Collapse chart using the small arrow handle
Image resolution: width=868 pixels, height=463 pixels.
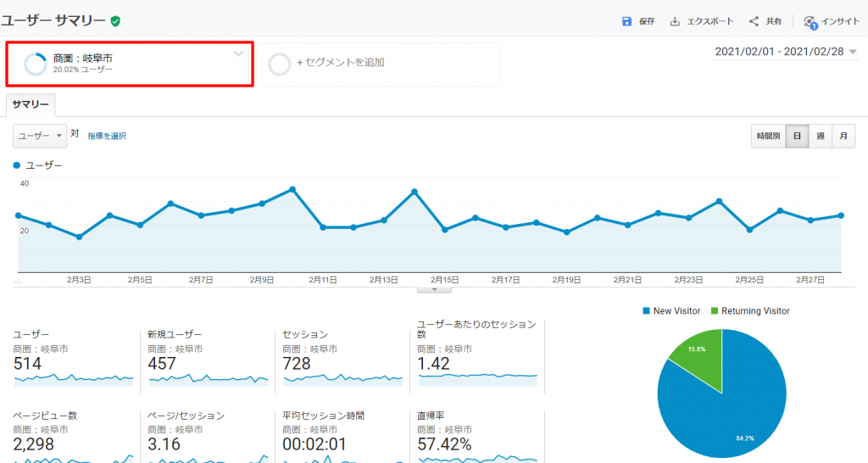click(x=434, y=290)
